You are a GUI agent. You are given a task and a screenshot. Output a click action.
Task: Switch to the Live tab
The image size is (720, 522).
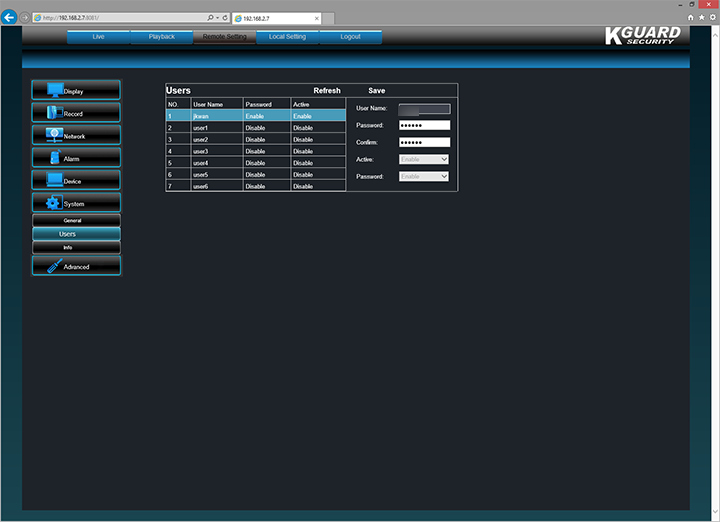[98, 37]
